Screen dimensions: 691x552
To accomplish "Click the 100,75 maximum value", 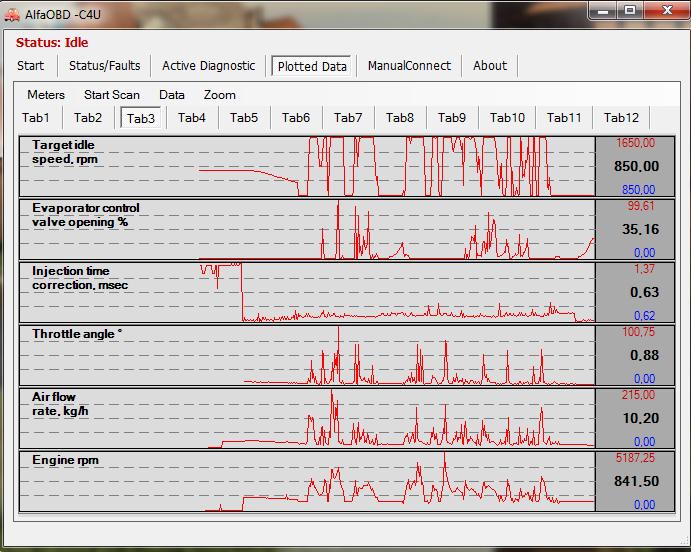I will pos(639,332).
